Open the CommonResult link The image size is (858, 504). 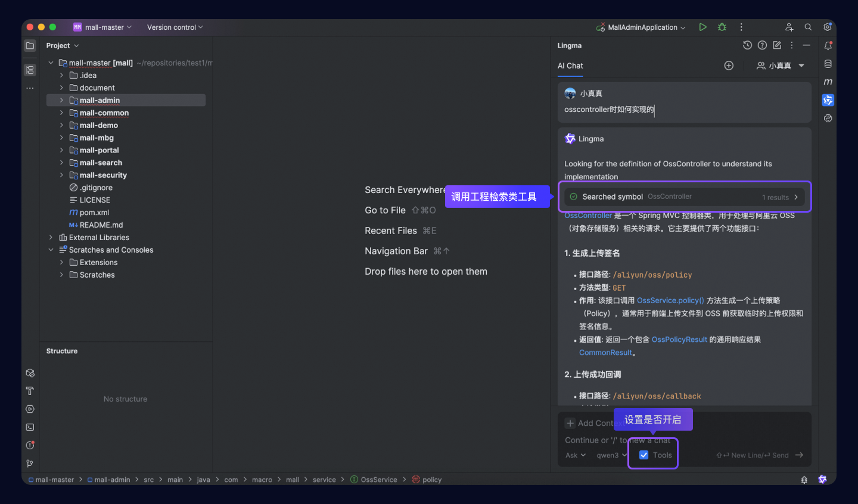pyautogui.click(x=605, y=353)
